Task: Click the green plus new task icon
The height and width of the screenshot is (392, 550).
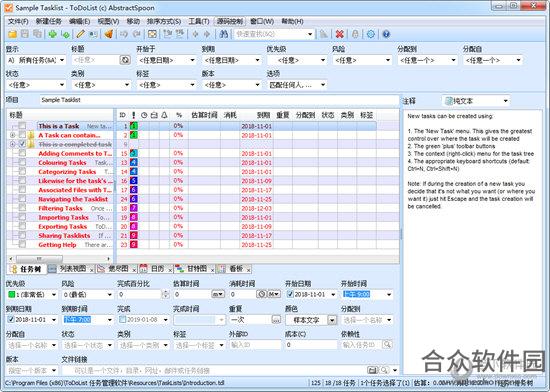Action: pos(53,34)
